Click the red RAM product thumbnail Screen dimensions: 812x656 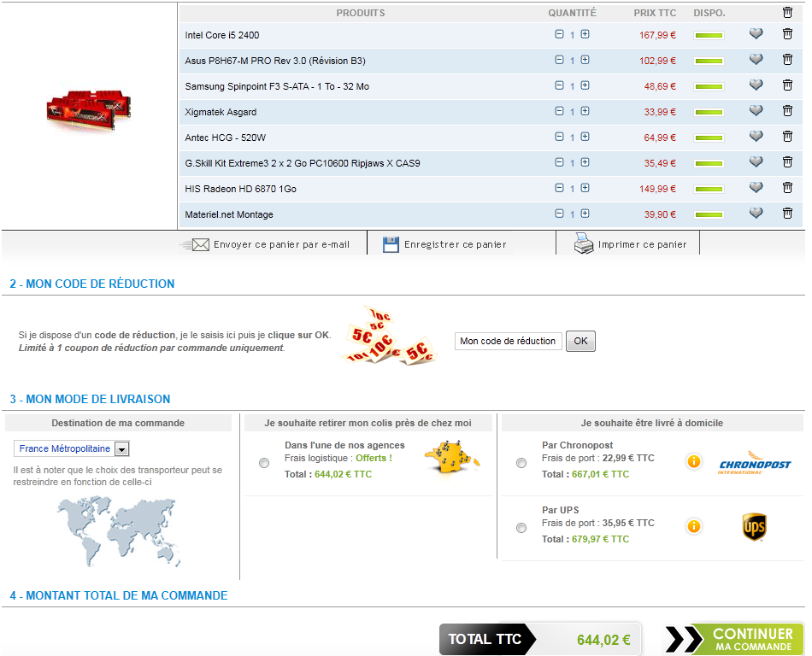point(88,107)
